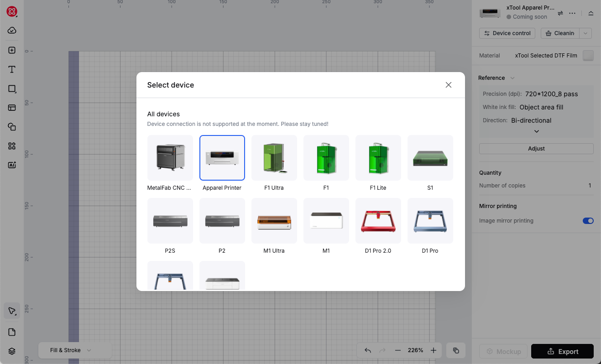
Task: Zoom out with the minus icon
Action: 397,350
